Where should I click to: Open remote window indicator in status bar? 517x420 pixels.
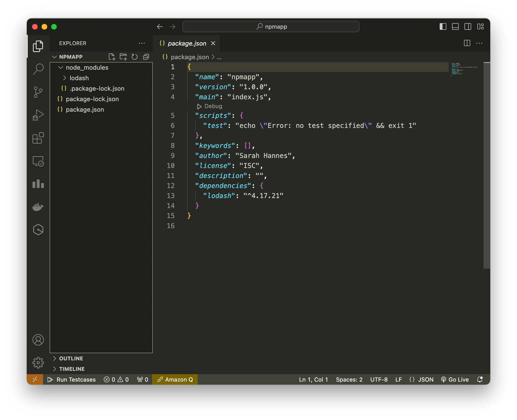[x=35, y=379]
